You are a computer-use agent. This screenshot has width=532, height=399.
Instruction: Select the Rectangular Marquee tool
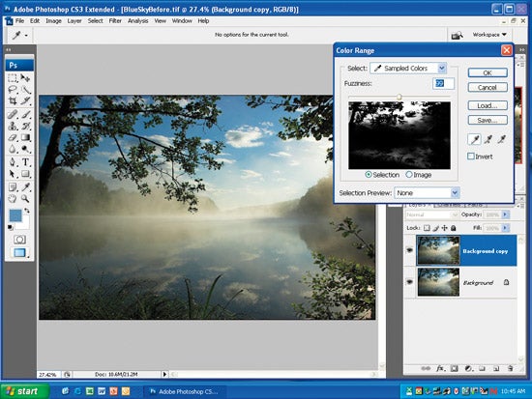tap(13, 78)
